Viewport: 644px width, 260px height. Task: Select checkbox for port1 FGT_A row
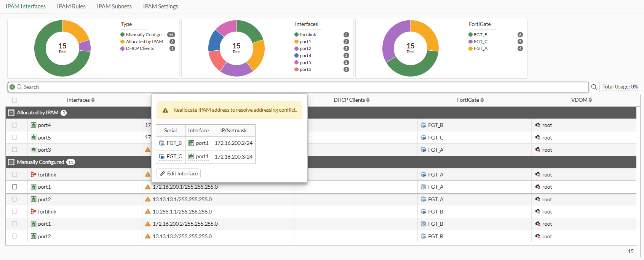(x=14, y=187)
